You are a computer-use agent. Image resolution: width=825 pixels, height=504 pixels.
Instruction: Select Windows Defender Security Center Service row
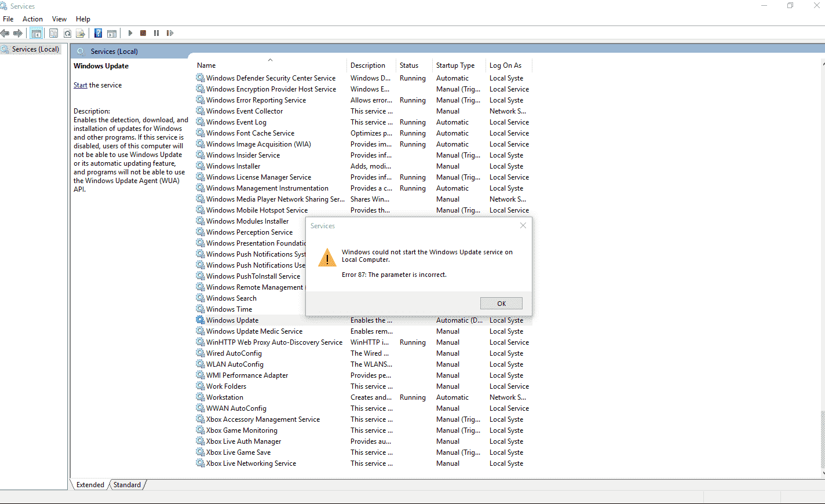click(363, 78)
